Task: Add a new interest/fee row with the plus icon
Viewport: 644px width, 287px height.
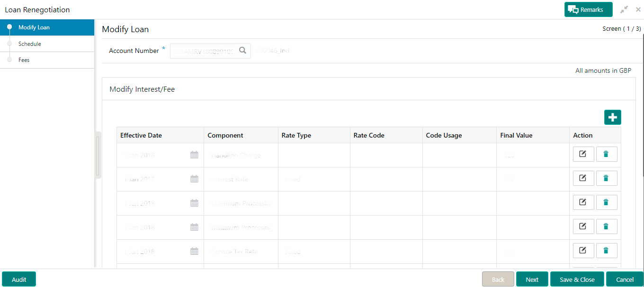Action: click(x=612, y=117)
